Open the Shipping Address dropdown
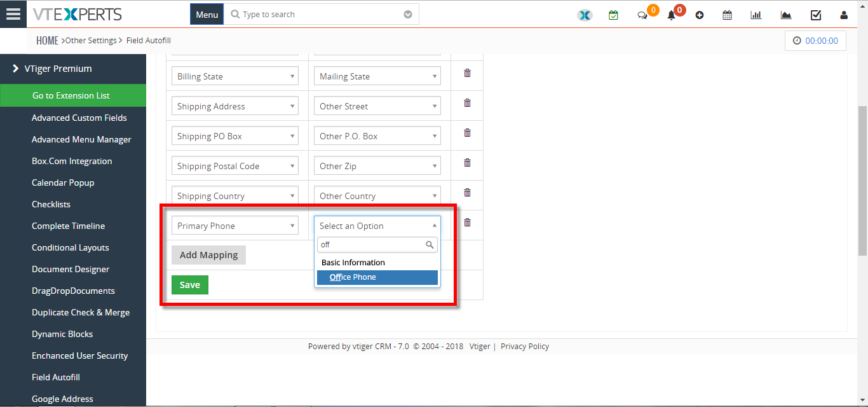The width and height of the screenshot is (868, 407). click(x=235, y=106)
